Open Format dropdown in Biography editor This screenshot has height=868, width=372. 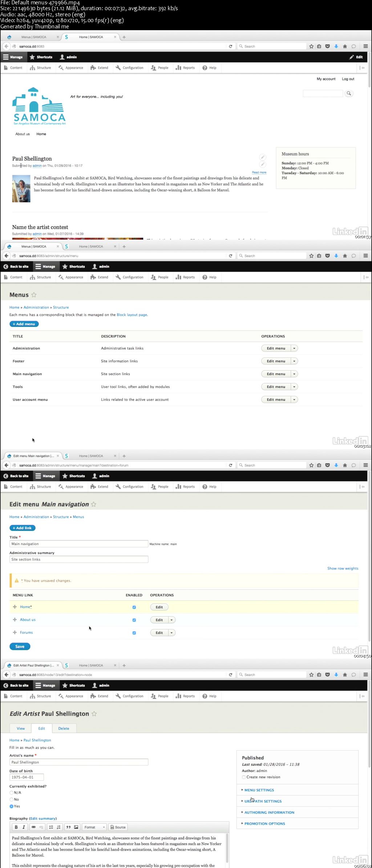[94, 827]
